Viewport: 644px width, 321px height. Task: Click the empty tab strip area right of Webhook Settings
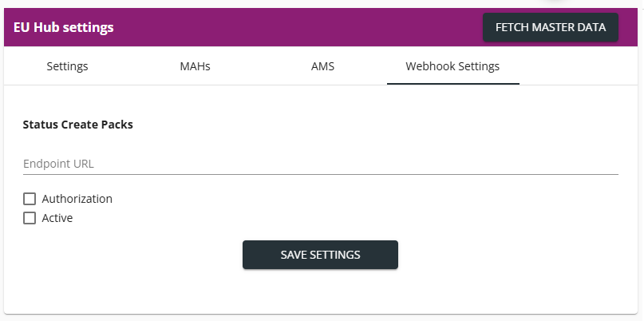click(x=579, y=66)
